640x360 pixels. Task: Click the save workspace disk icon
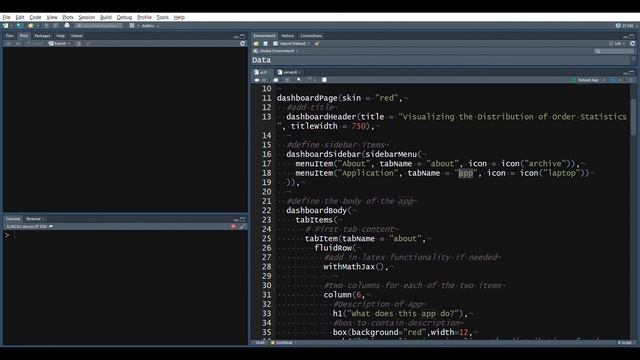(x=265, y=43)
